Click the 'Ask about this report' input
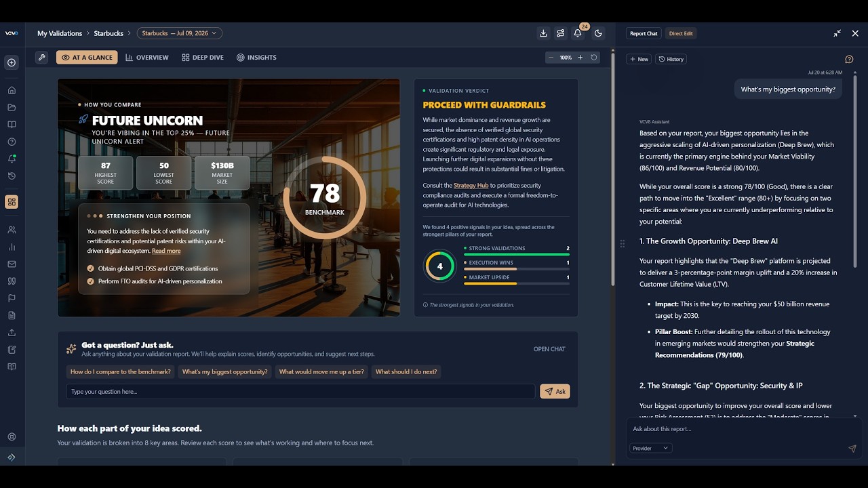The width and height of the screenshot is (868, 488). 744,429
